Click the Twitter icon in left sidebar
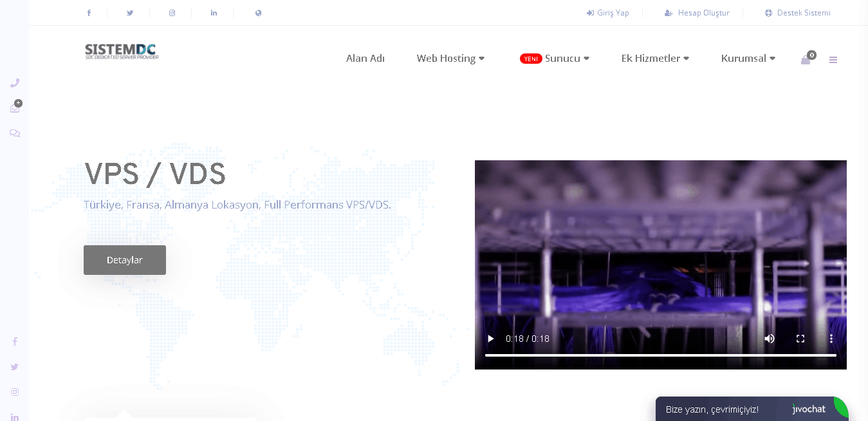 click(15, 367)
